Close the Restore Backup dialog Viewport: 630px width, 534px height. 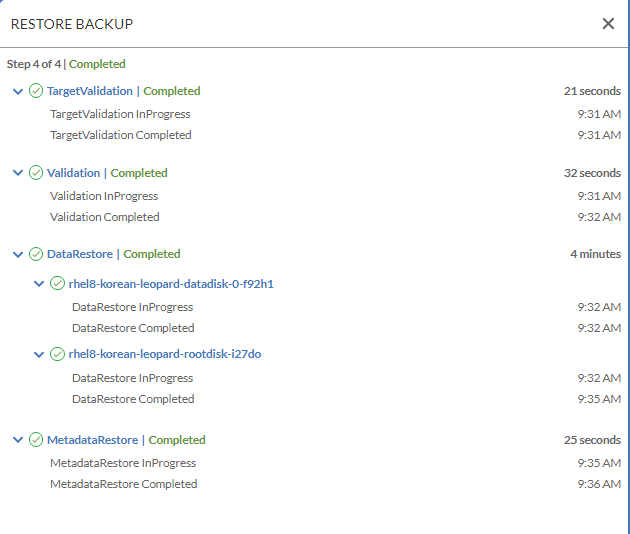608,24
